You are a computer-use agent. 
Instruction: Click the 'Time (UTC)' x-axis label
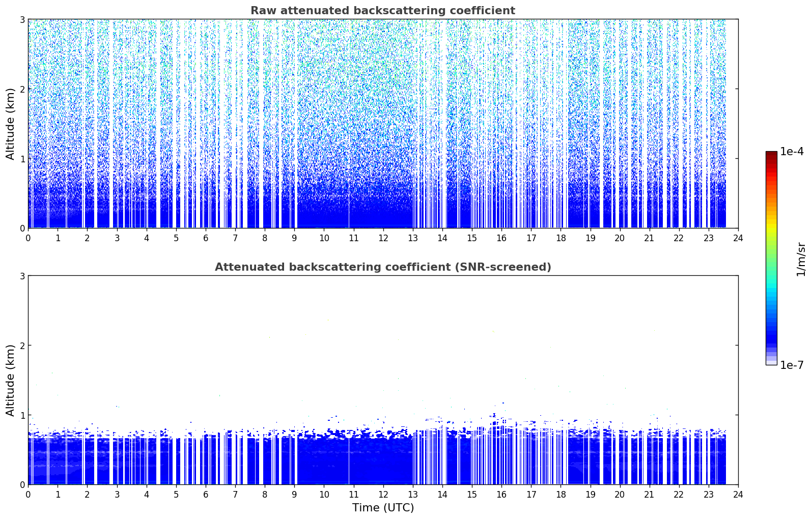383,508
